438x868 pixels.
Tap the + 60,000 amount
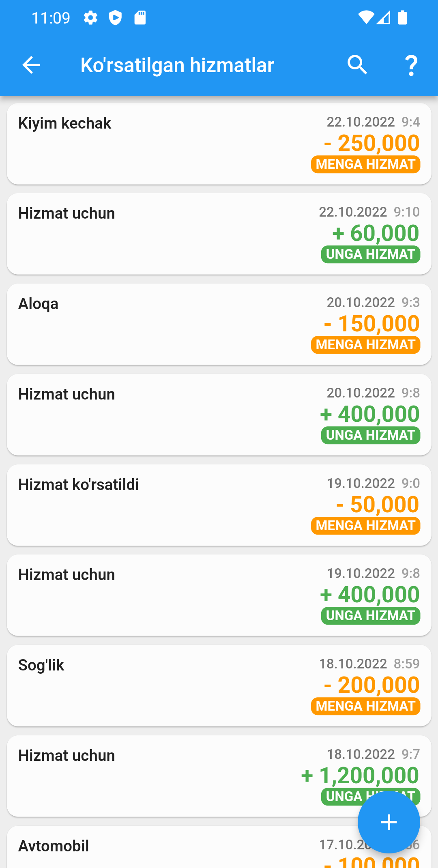(x=376, y=233)
